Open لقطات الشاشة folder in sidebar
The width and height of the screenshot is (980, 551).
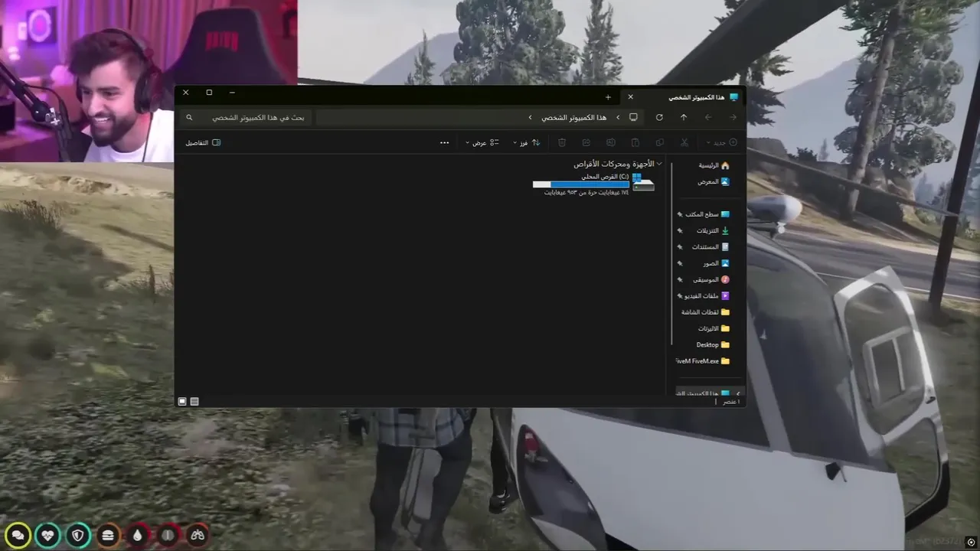[706, 312]
